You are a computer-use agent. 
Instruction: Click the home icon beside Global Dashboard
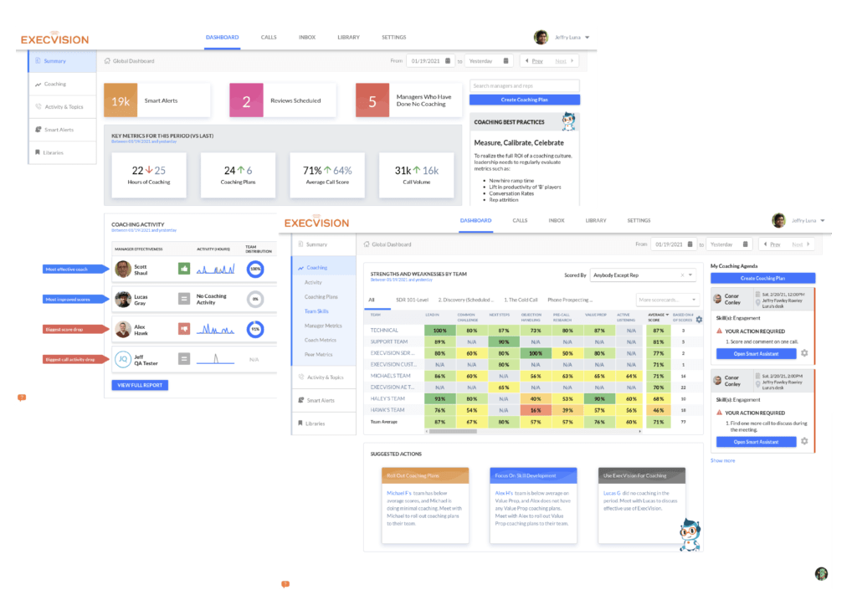(366, 244)
